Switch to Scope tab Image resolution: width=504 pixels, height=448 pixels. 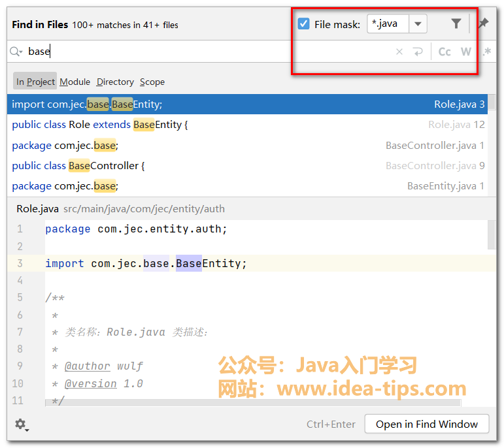(x=152, y=82)
